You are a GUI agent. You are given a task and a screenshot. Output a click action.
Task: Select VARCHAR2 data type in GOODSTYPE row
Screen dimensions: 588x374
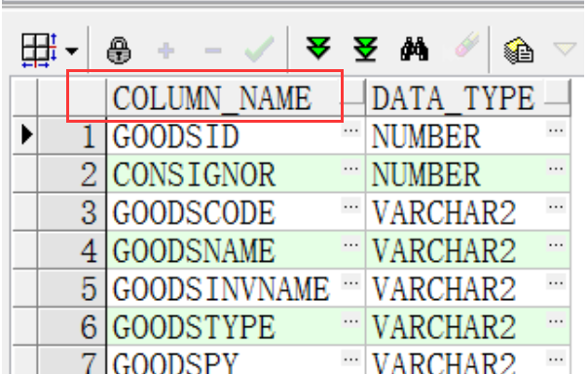pos(467,327)
